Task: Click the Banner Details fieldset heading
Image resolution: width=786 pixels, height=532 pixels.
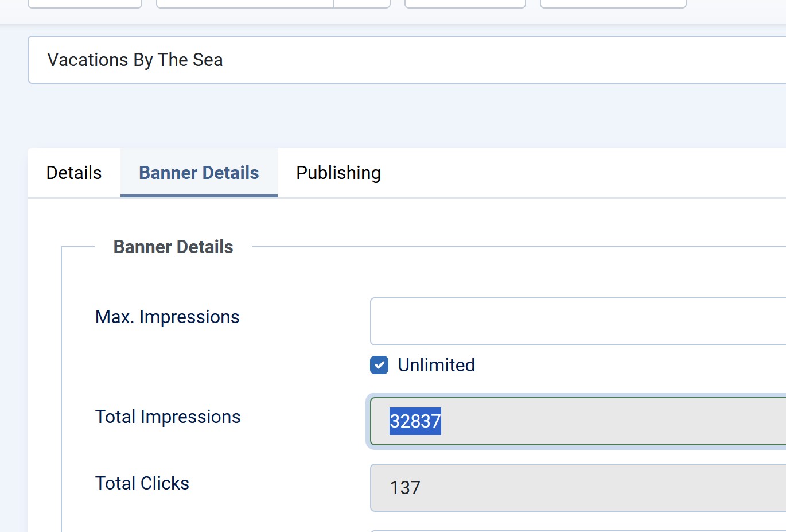Action: [x=173, y=247]
